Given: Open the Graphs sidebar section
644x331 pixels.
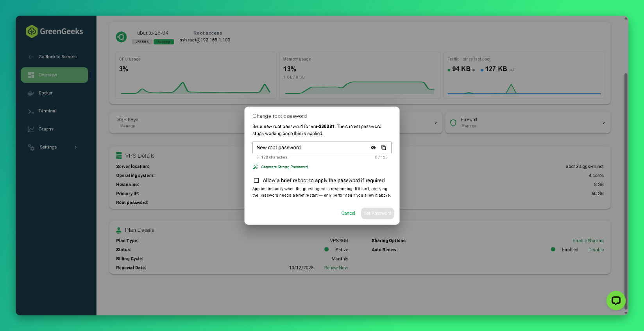Looking at the screenshot, I should (x=54, y=129).
